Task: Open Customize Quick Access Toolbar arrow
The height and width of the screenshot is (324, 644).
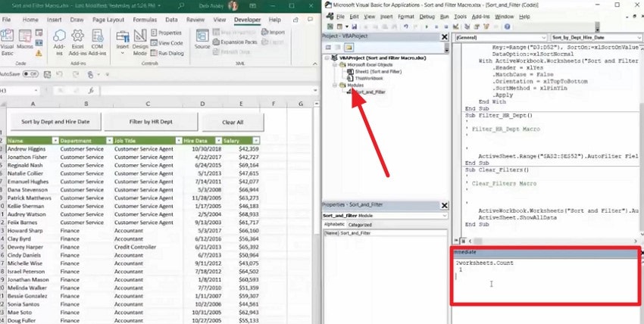Action: coord(107,75)
